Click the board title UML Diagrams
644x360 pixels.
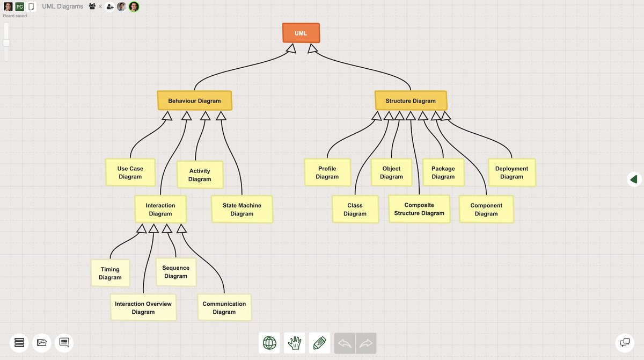point(62,6)
